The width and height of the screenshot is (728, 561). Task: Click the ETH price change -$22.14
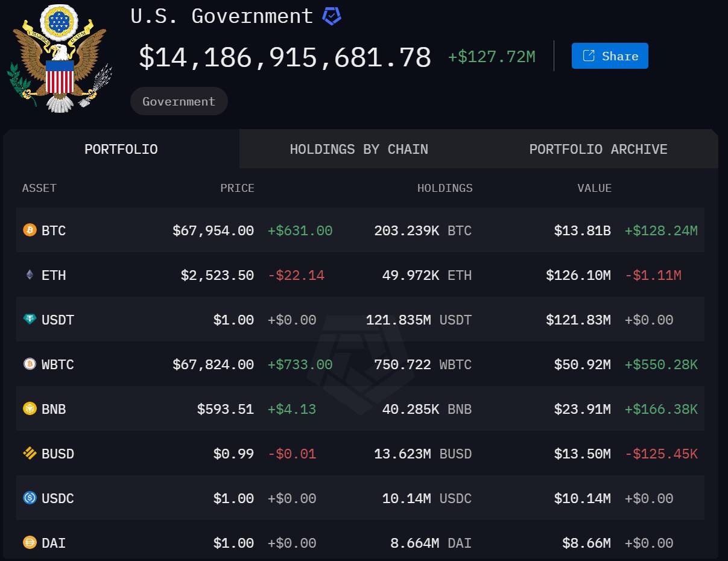pos(296,275)
